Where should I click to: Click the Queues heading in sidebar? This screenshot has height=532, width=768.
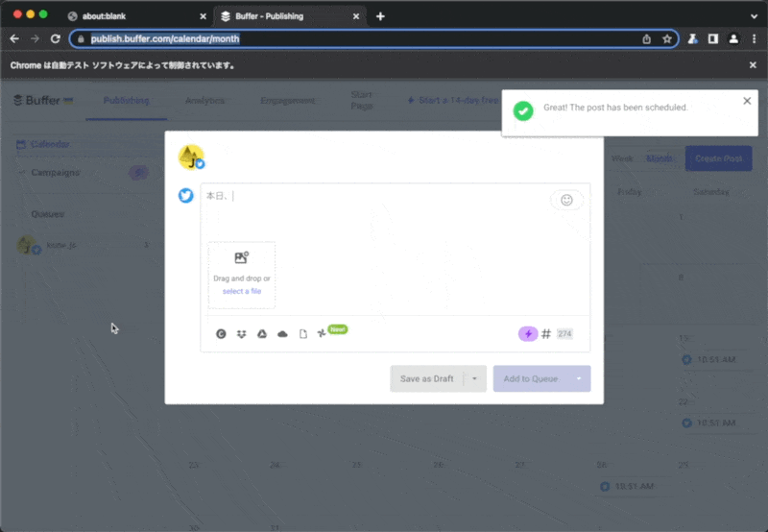[47, 214]
